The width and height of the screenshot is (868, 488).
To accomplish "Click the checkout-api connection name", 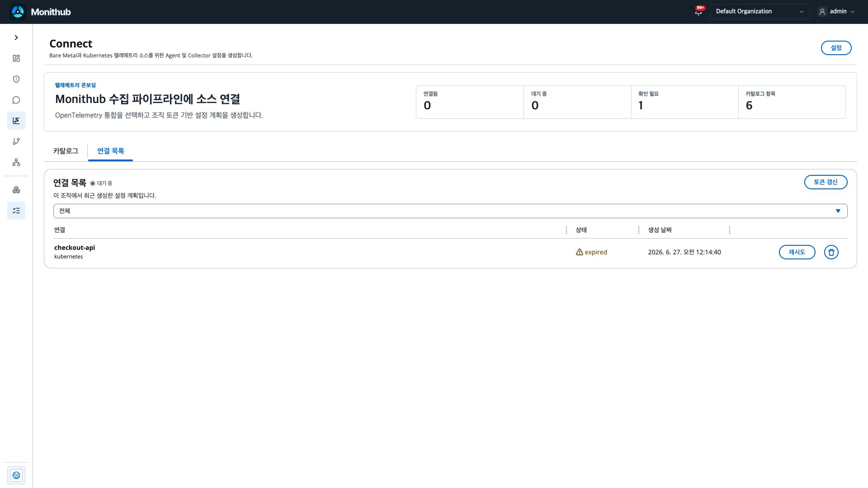I will coord(75,248).
